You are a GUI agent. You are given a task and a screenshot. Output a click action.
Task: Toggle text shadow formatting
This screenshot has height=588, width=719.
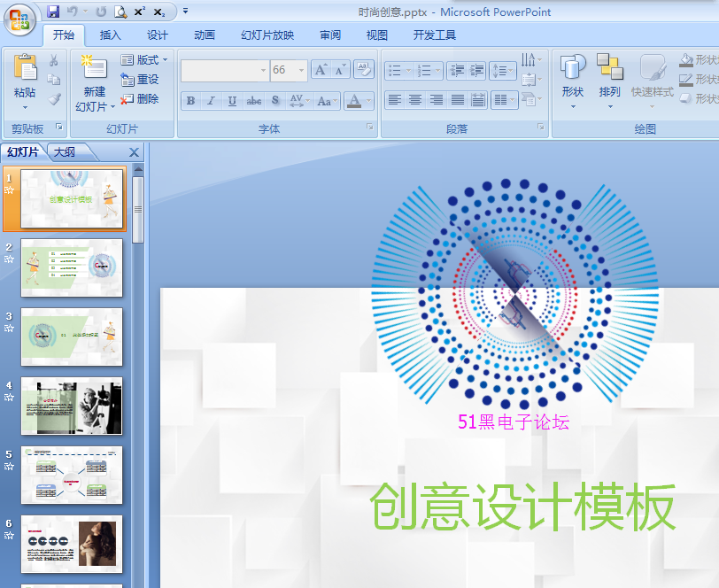click(275, 101)
